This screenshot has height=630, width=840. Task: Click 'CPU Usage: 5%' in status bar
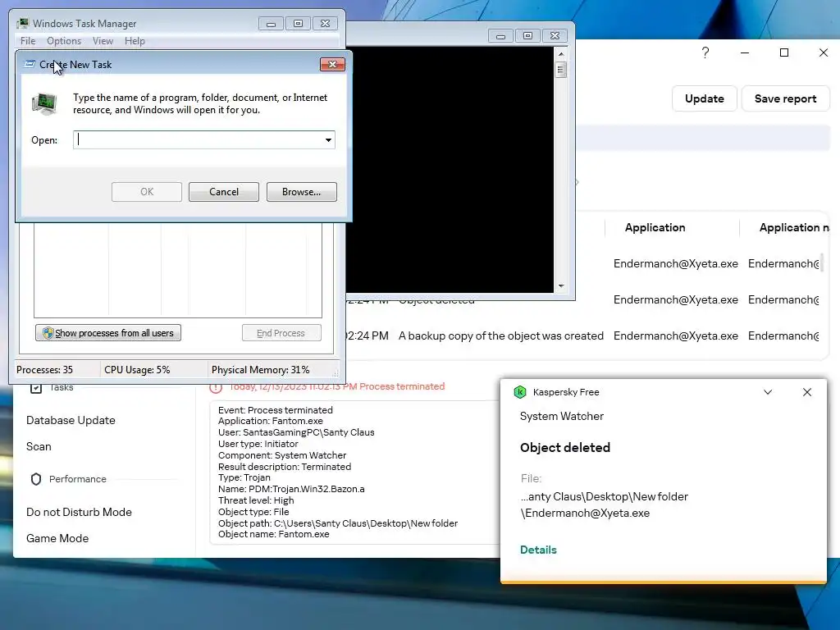137,370
